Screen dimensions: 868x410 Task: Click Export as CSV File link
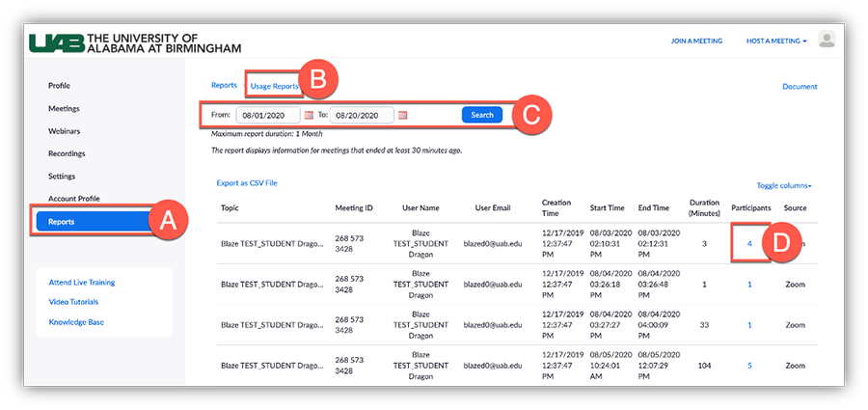[247, 183]
